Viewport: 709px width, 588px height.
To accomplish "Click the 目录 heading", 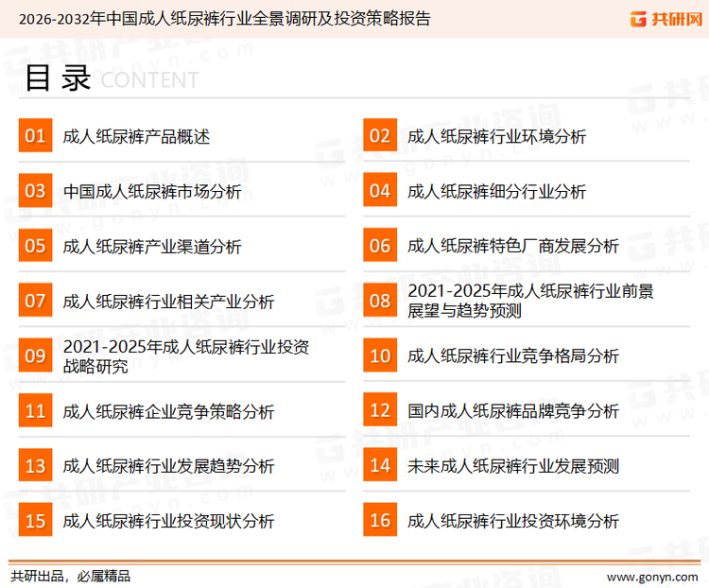I will (x=57, y=78).
